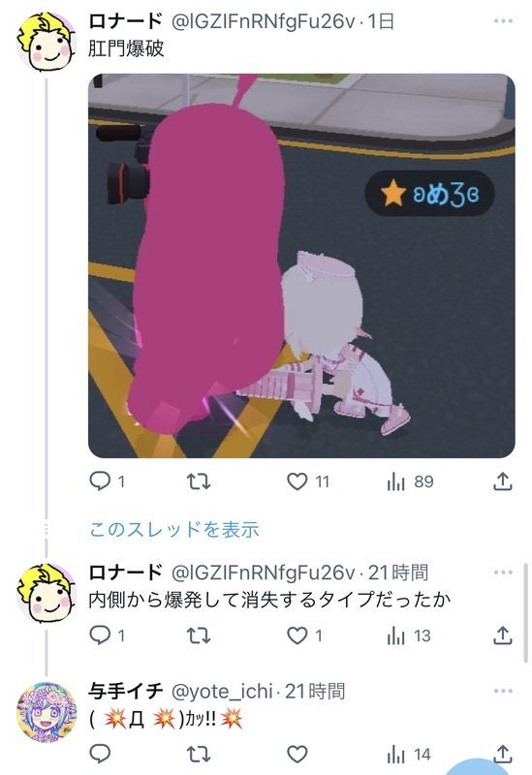Retweet the 肛門爆破 tweet

[x=199, y=481]
